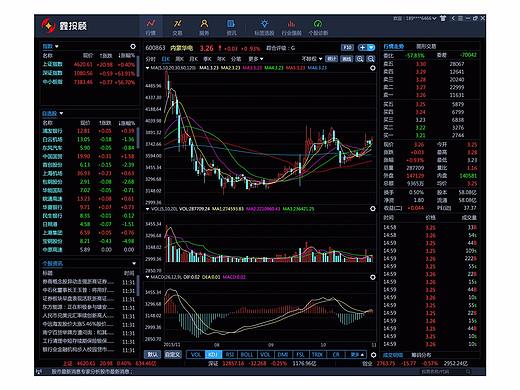The height and width of the screenshot is (390, 520).
Task: Click the 统计 statistics toolbar button
Action: point(331,59)
